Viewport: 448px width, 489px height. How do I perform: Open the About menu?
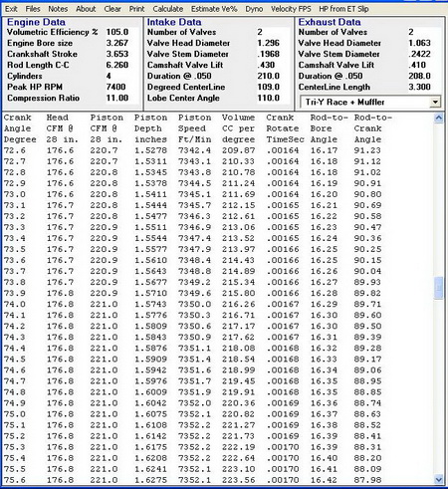tap(86, 9)
